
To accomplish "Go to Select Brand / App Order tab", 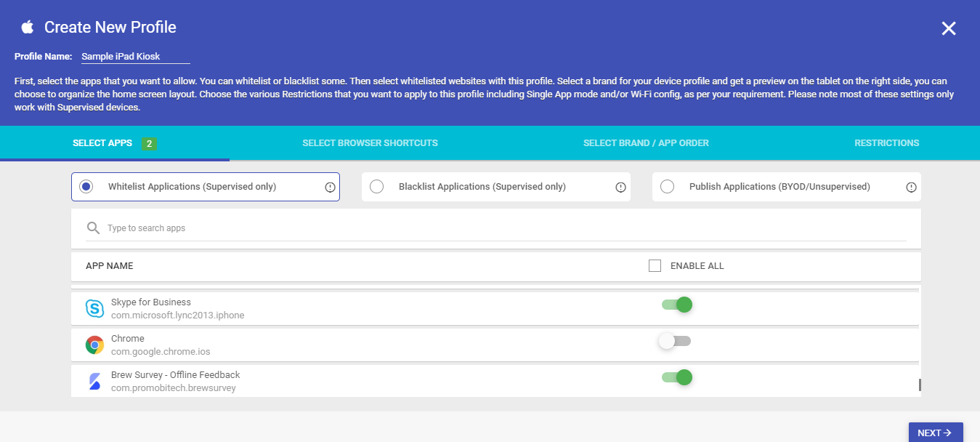I will point(646,143).
